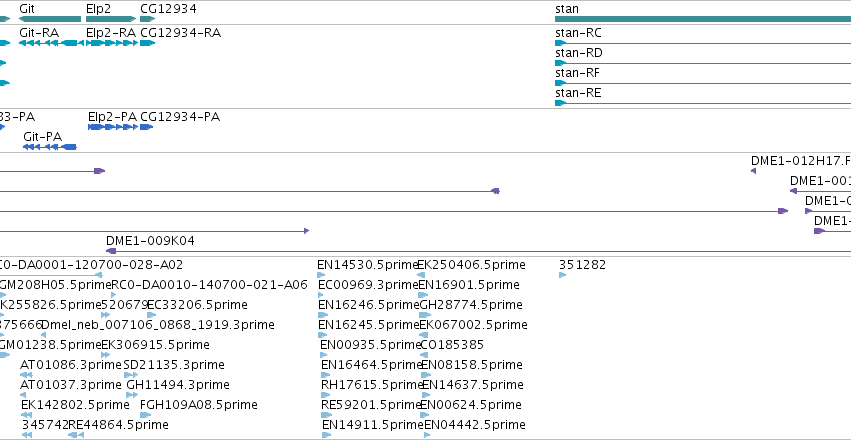
Task: Select the EN14530.5prime EST feature
Action: pos(321,275)
